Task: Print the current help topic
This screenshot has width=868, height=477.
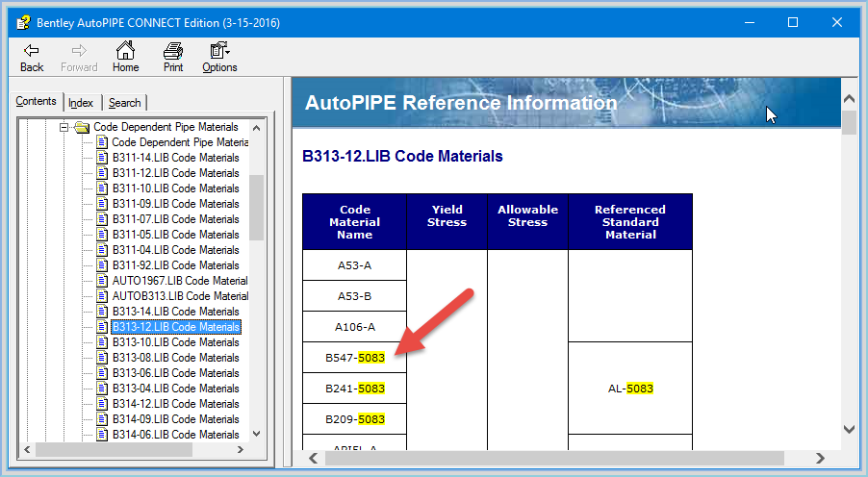Action: tap(172, 58)
